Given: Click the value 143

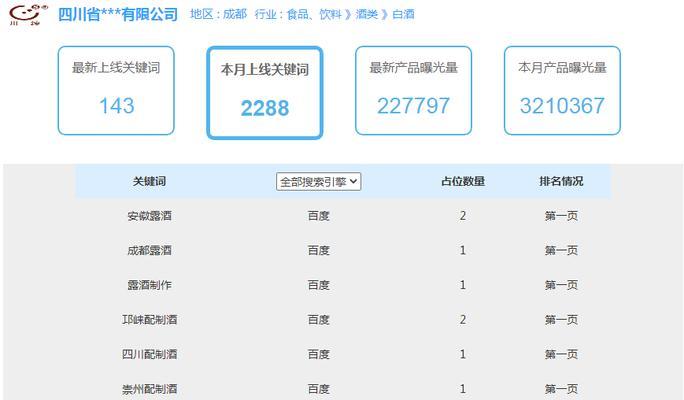Looking at the screenshot, I should (x=116, y=106).
